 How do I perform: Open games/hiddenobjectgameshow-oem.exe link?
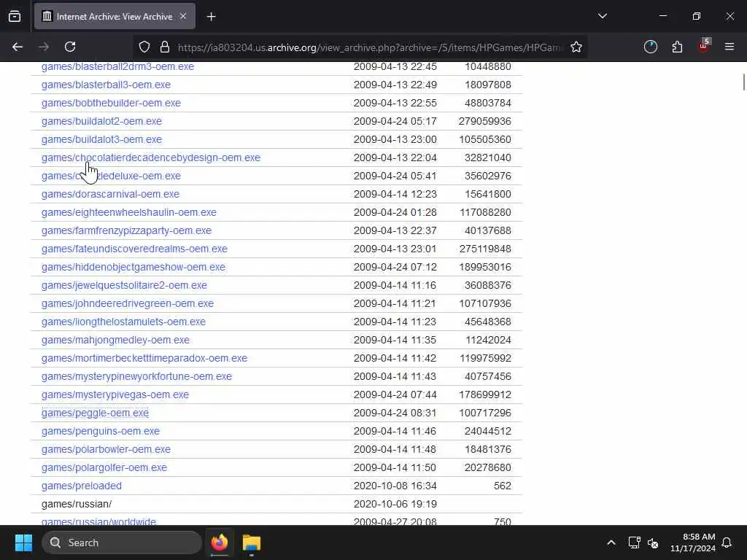(133, 267)
